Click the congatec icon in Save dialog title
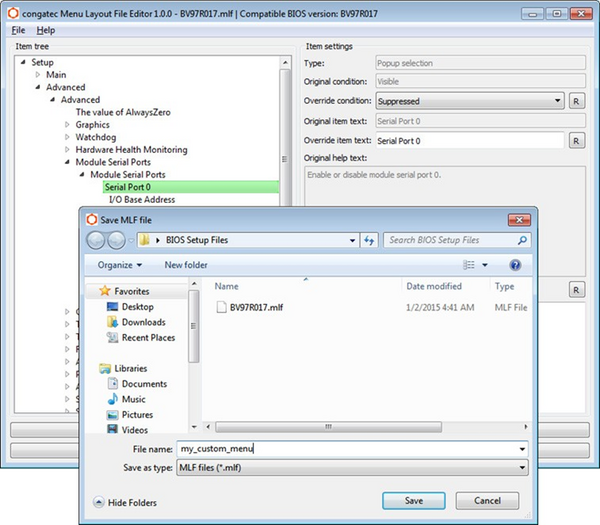 pyautogui.click(x=91, y=219)
